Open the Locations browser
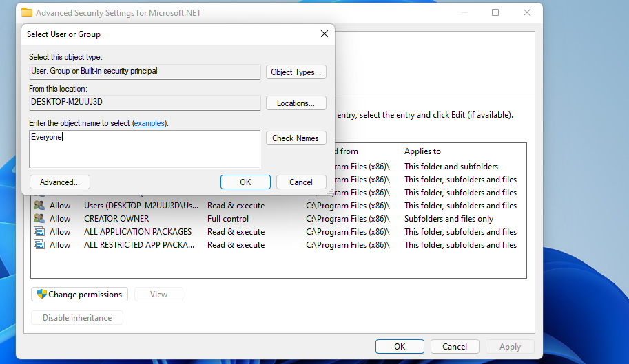The image size is (629, 364). [296, 103]
